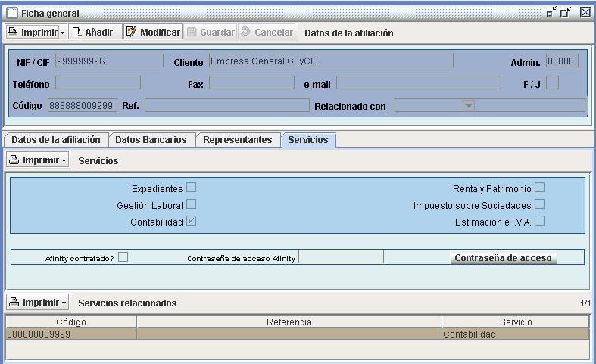Image resolution: width=596 pixels, height=364 pixels.
Task: Toggle the Contabilidad checkbox
Action: (191, 221)
